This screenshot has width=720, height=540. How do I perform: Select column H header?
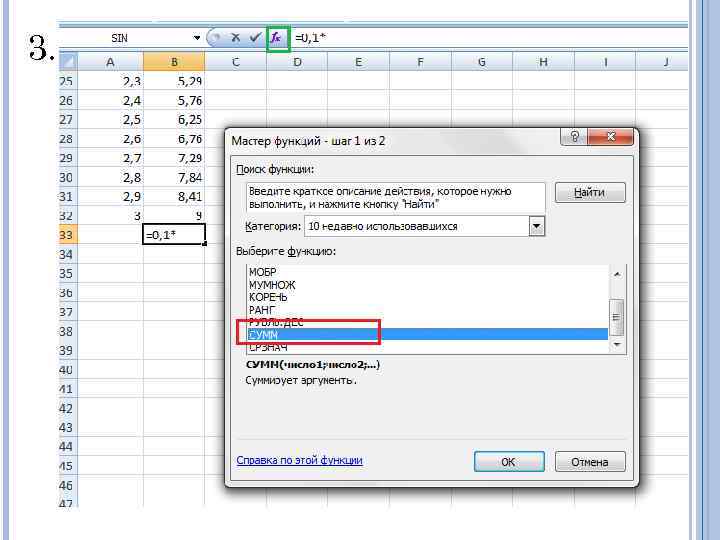543,62
